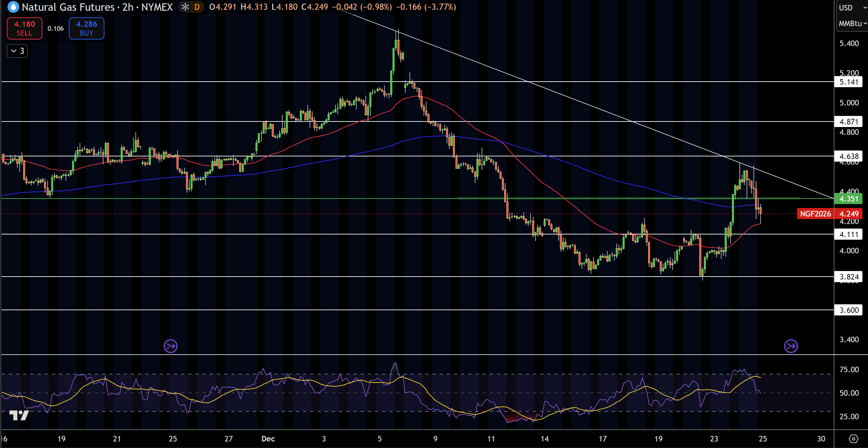Click the TradingView logo at bottom left

19,415
